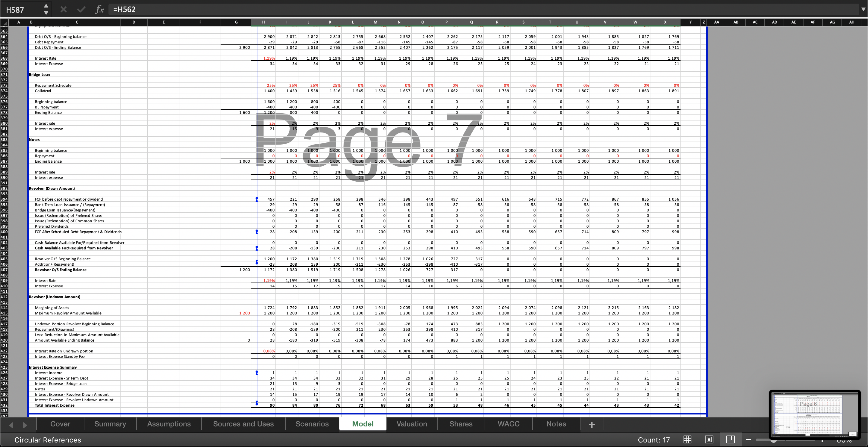Select column G header
868x447 pixels.
pyautogui.click(x=236, y=22)
